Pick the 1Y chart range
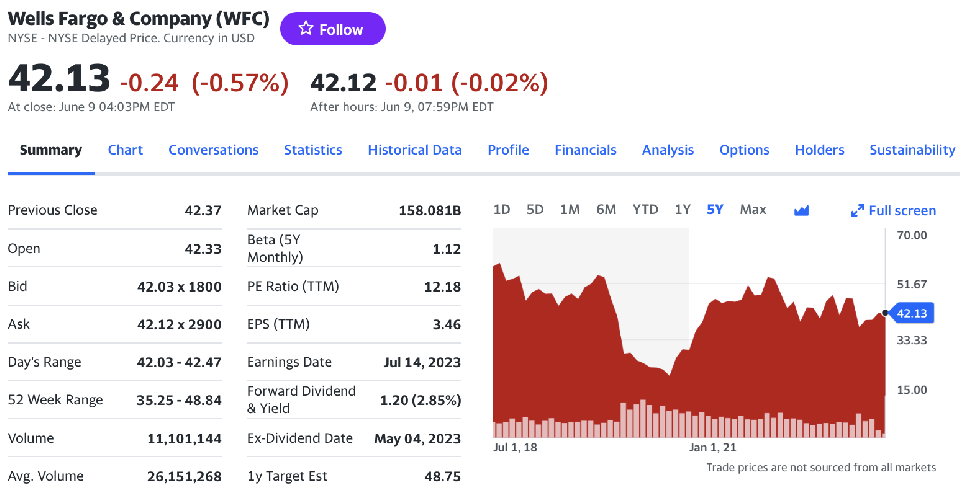Viewport: 960px width, 496px height. pyautogui.click(x=683, y=209)
